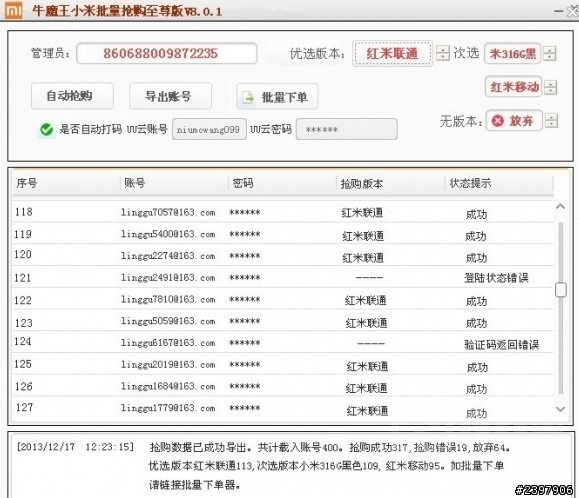Click the log timestamp [2013/12/17 12:23:15]
The width and height of the screenshot is (579, 498).
(75, 447)
